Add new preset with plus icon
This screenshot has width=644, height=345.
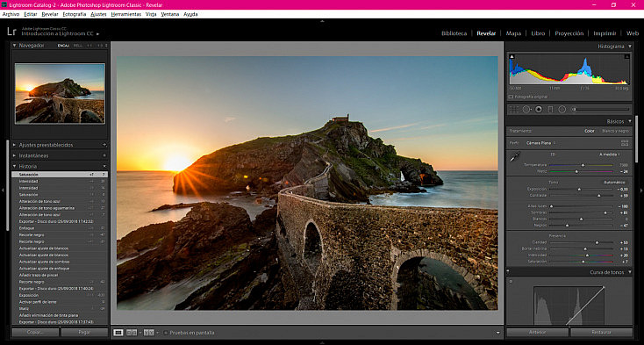pos(104,145)
